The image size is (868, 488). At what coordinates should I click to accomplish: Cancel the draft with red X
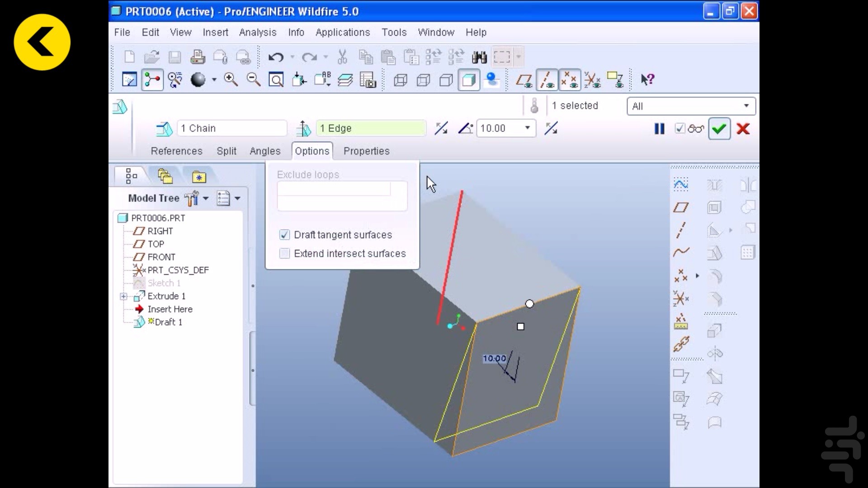(x=743, y=129)
